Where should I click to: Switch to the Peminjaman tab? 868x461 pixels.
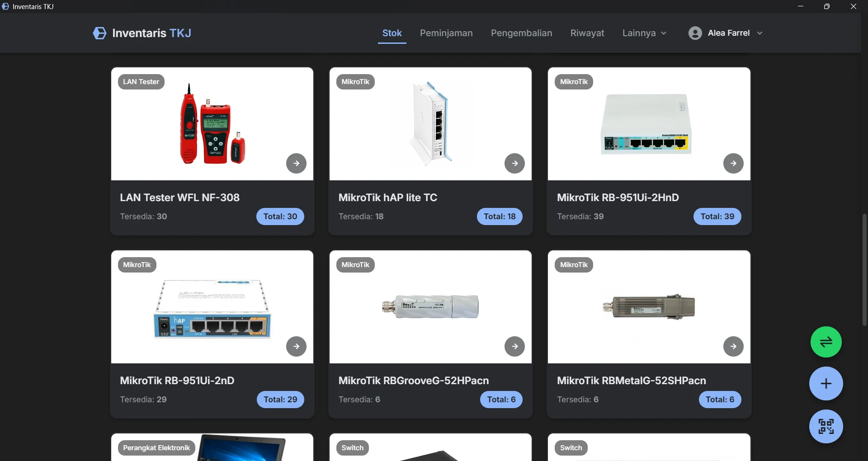(446, 33)
